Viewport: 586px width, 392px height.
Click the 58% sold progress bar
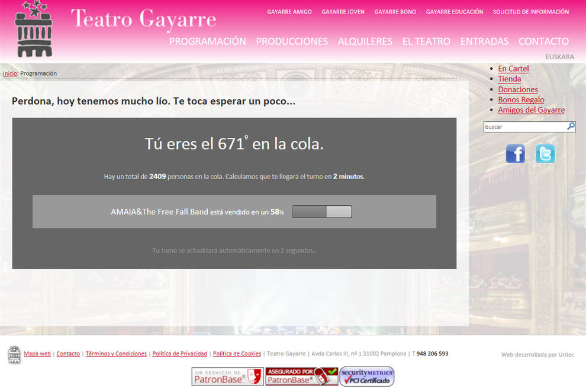322,212
